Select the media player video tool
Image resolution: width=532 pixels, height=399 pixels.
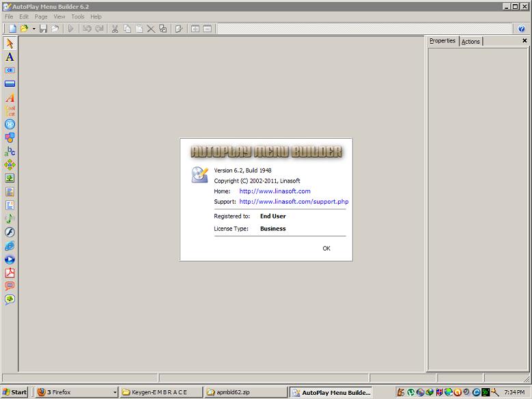[10, 260]
